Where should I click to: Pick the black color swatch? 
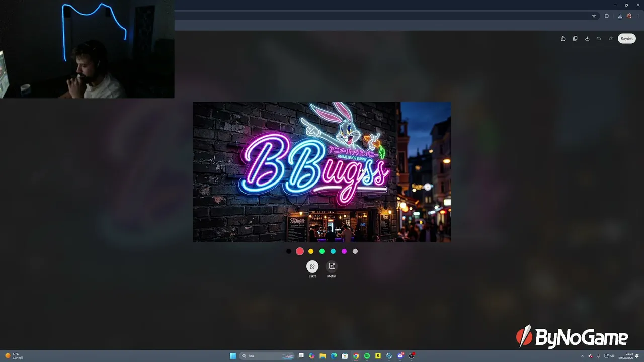pyautogui.click(x=289, y=251)
